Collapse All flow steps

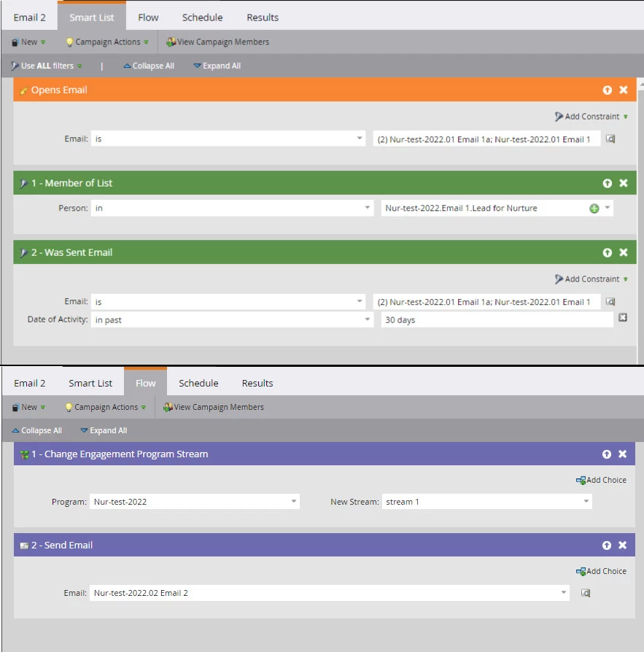[x=37, y=430]
